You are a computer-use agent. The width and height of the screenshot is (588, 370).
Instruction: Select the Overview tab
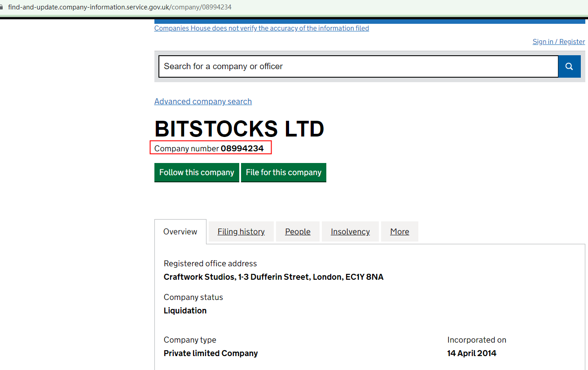point(180,232)
